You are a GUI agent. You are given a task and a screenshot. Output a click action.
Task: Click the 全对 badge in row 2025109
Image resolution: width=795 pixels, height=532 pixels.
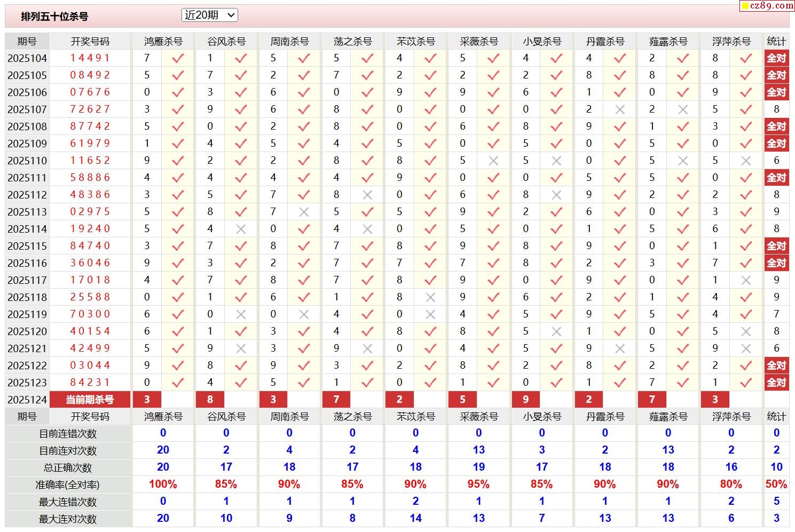pyautogui.click(x=776, y=144)
